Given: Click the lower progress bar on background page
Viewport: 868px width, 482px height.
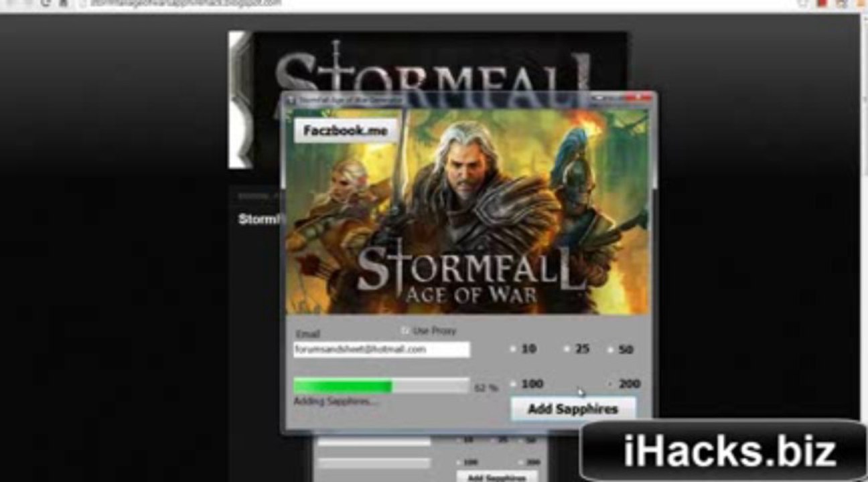Looking at the screenshot, I should 374,463.
